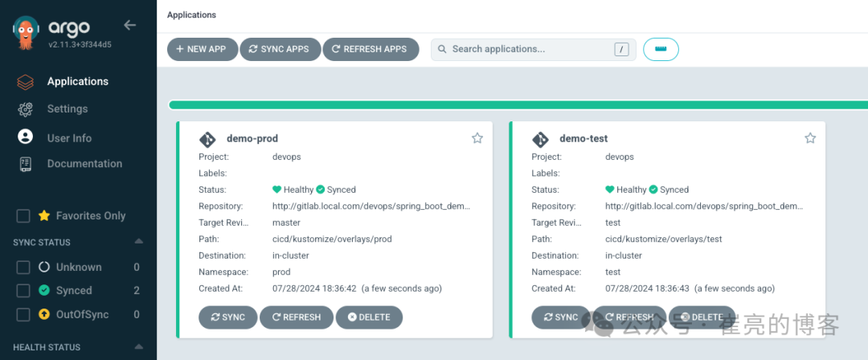This screenshot has width=868, height=360.
Task: Click the slash shortcut key hint
Action: [x=621, y=49]
